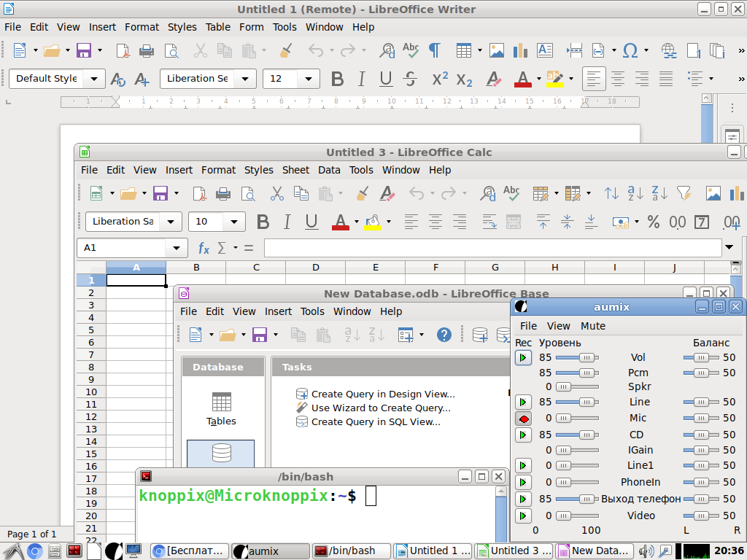Insert Text Box icon in Writer toolbar
This screenshot has height=560, width=747.
[x=544, y=50]
